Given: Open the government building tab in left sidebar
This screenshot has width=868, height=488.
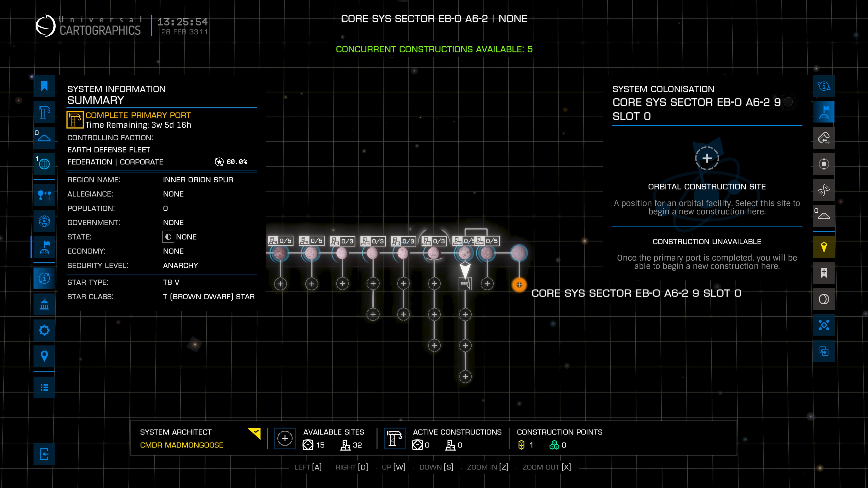Looking at the screenshot, I should (44, 304).
